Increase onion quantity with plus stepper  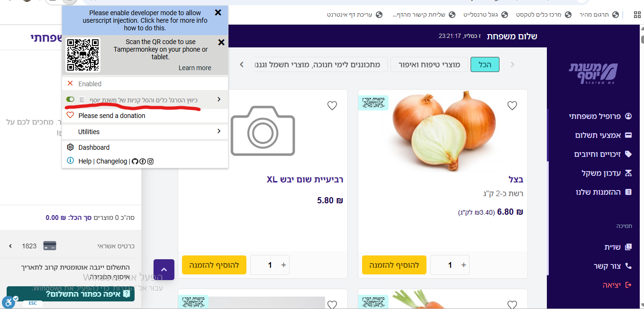point(463,265)
